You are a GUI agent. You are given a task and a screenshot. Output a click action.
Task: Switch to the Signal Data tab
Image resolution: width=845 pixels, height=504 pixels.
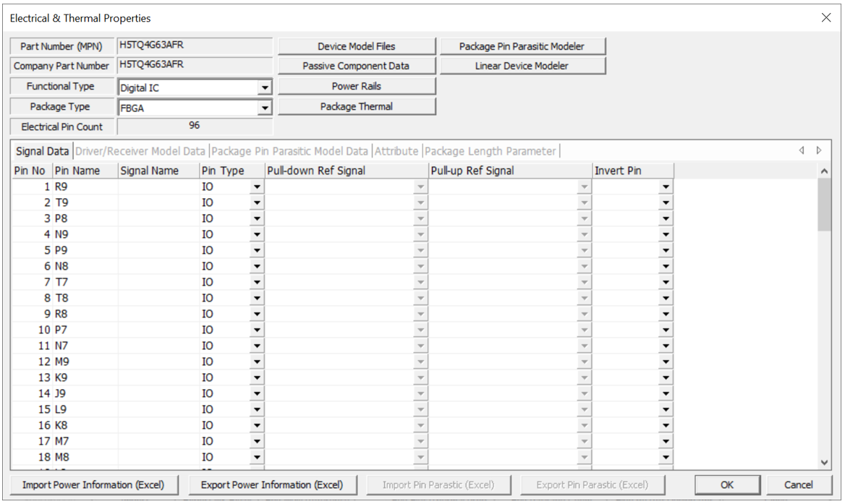click(43, 151)
